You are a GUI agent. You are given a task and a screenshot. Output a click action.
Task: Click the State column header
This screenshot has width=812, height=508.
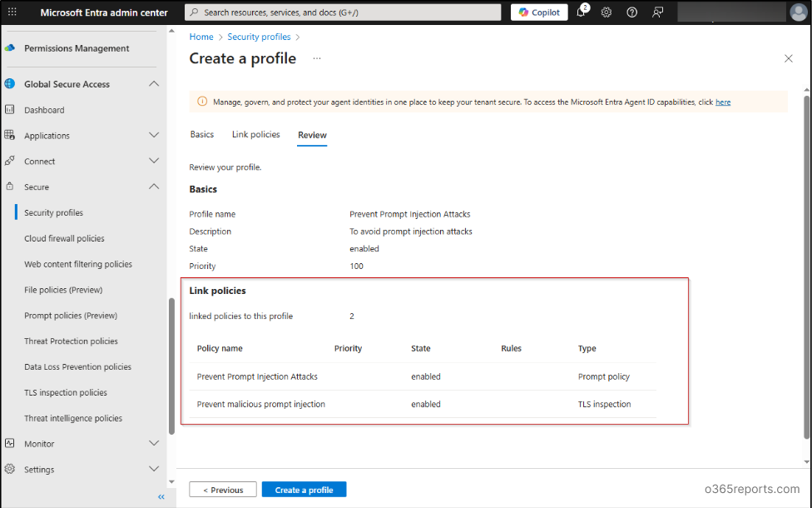pyautogui.click(x=420, y=348)
